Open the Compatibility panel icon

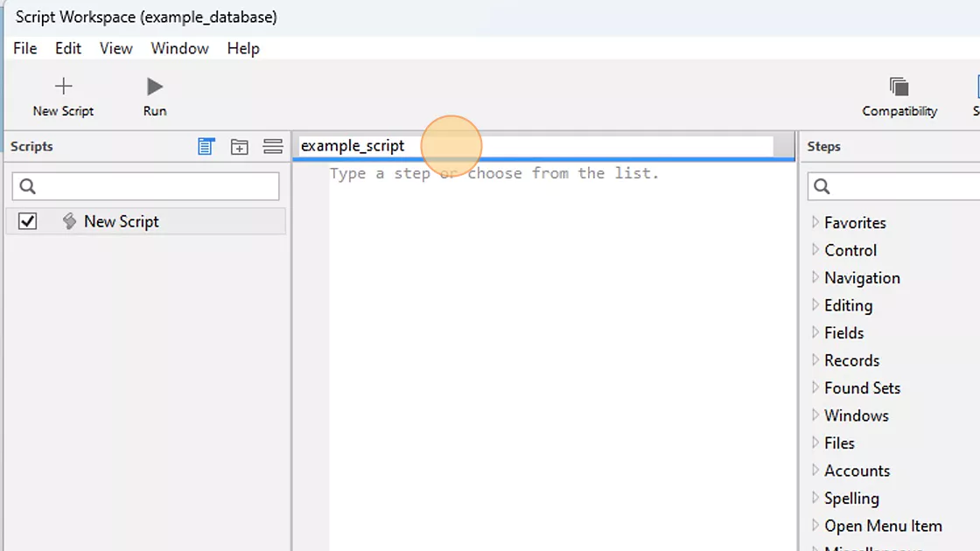(899, 87)
